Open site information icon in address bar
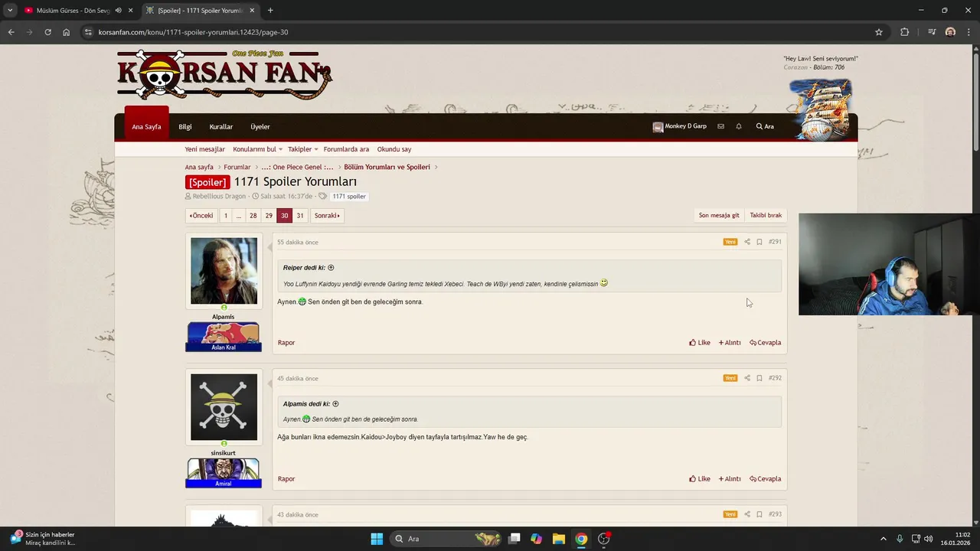The width and height of the screenshot is (980, 551). click(x=88, y=32)
